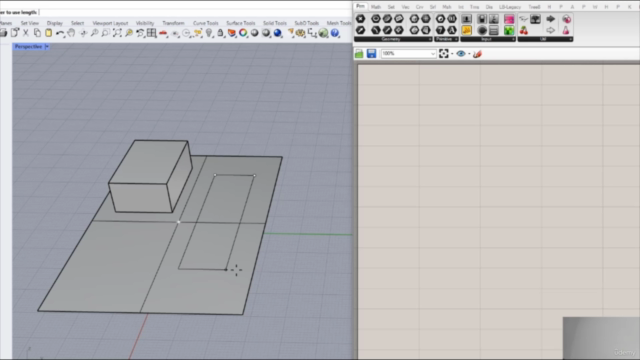Expand the Util panel in Grasshopper

point(545,39)
